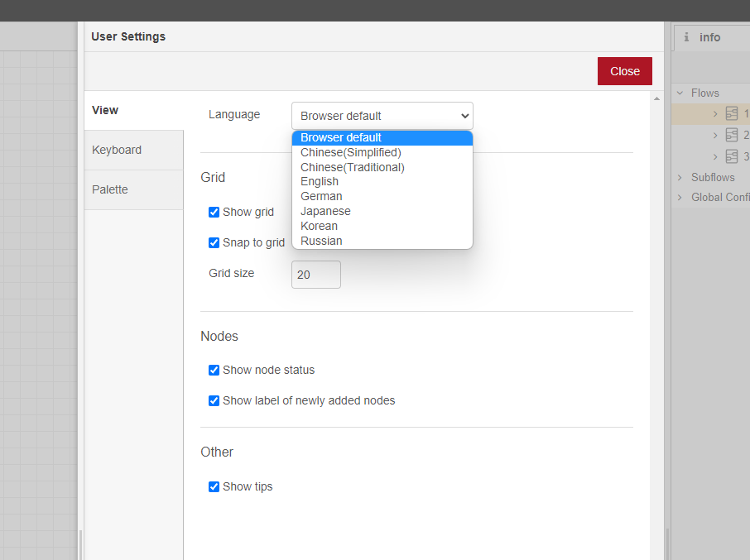Toggle Show node status checkbox
The width and height of the screenshot is (750, 560).
pos(214,371)
